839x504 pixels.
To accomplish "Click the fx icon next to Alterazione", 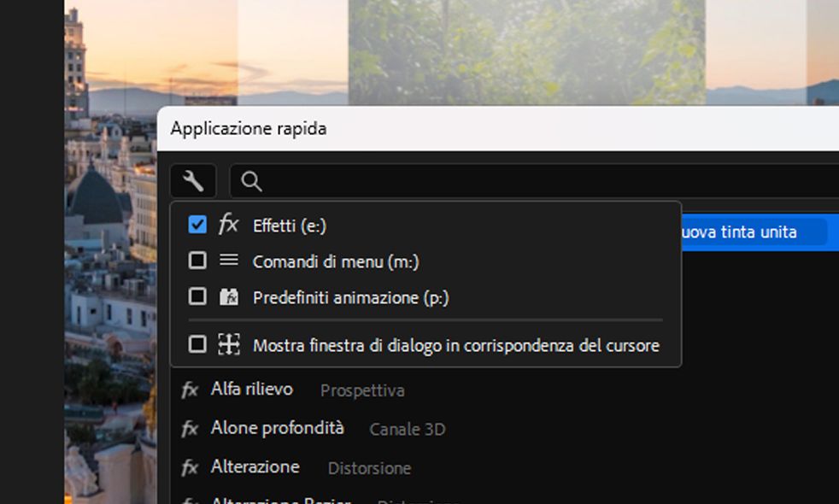I will [x=190, y=468].
